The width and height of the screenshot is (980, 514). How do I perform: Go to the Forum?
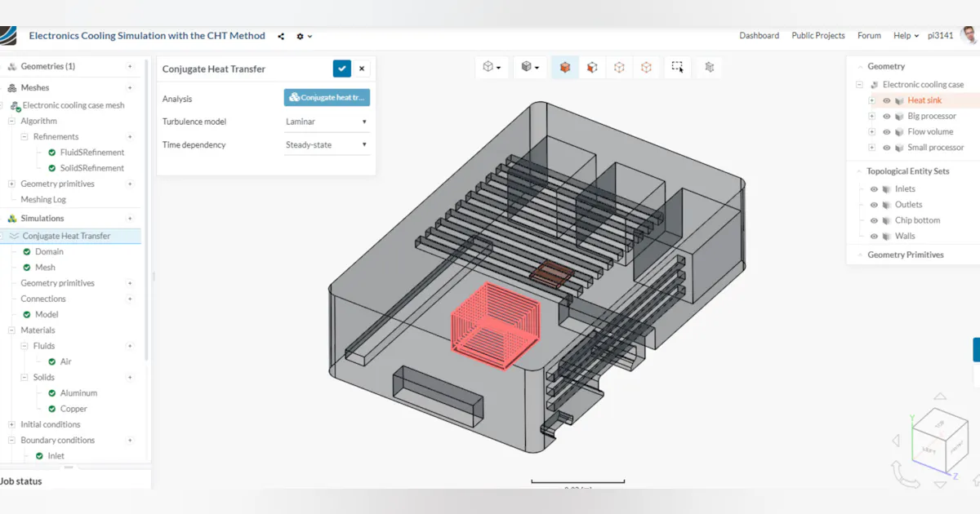pyautogui.click(x=869, y=36)
